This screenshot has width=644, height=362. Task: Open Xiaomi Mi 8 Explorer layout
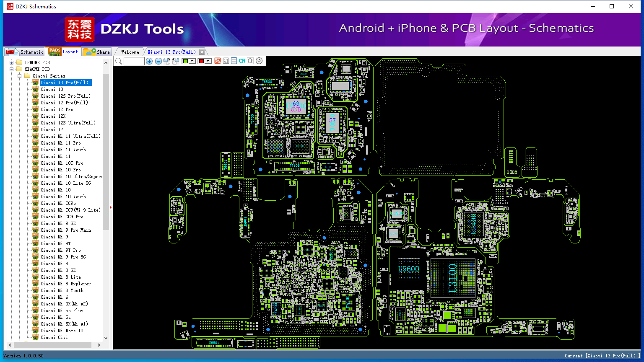coord(66,284)
